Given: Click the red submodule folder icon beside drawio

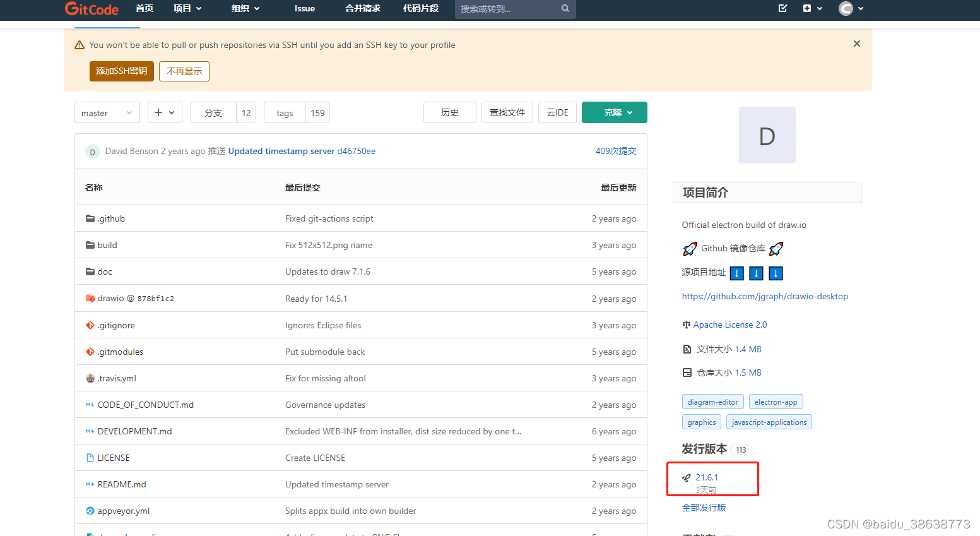Looking at the screenshot, I should (x=90, y=299).
